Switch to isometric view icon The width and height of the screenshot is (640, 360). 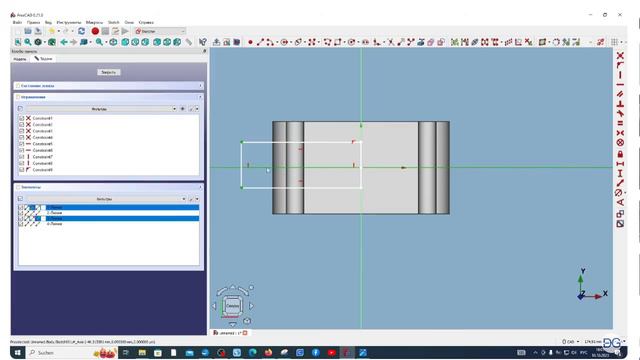coord(113,42)
